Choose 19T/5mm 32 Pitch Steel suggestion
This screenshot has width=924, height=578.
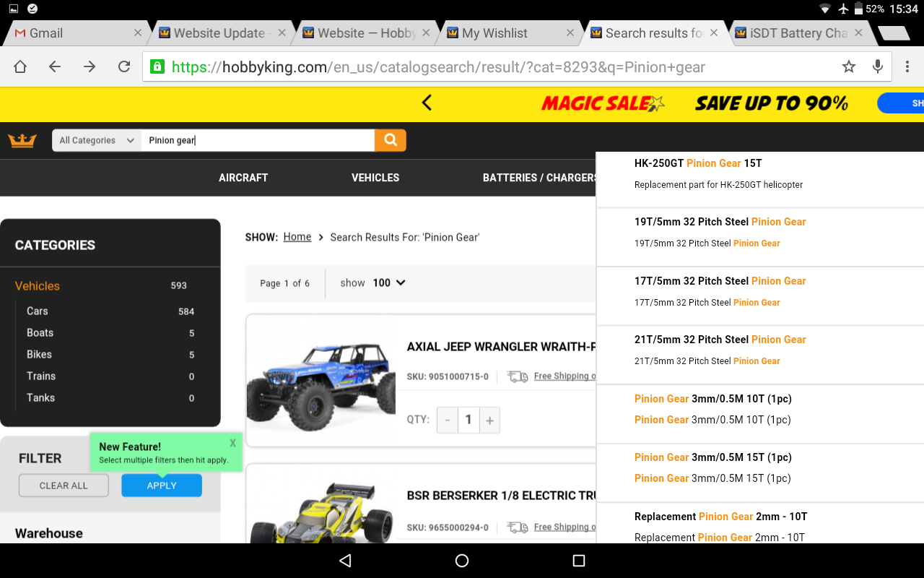(760, 237)
